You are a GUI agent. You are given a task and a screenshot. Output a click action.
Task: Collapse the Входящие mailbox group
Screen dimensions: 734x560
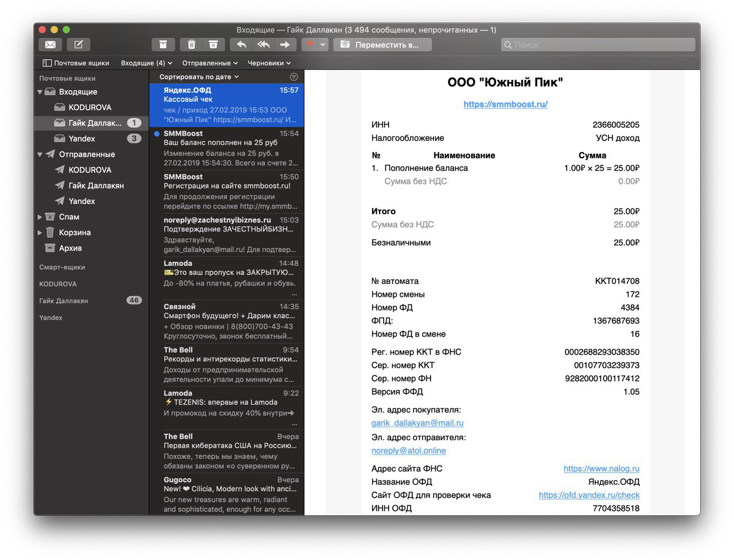40,92
